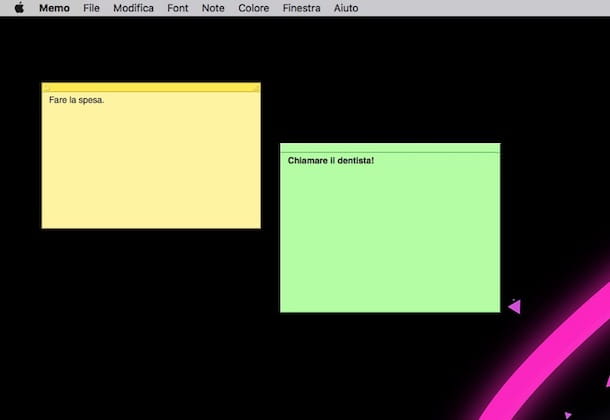
Task: Click the empty area of the yellow note
Action: [x=150, y=170]
